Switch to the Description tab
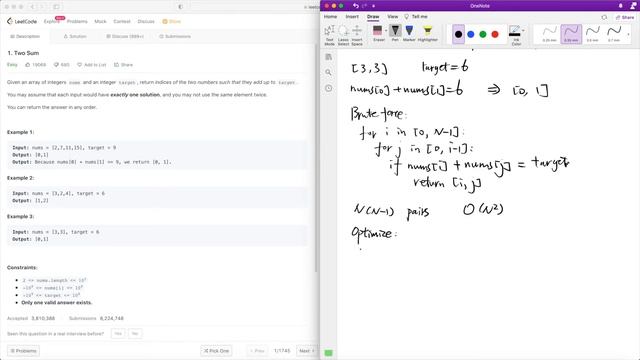The height and width of the screenshot is (360, 640). coord(25,36)
